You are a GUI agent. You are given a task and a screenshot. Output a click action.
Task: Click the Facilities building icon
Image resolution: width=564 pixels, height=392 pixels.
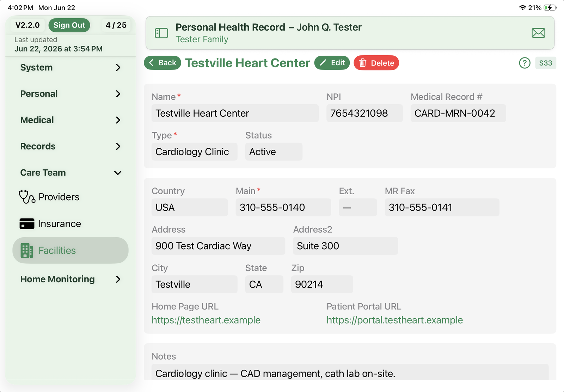27,250
